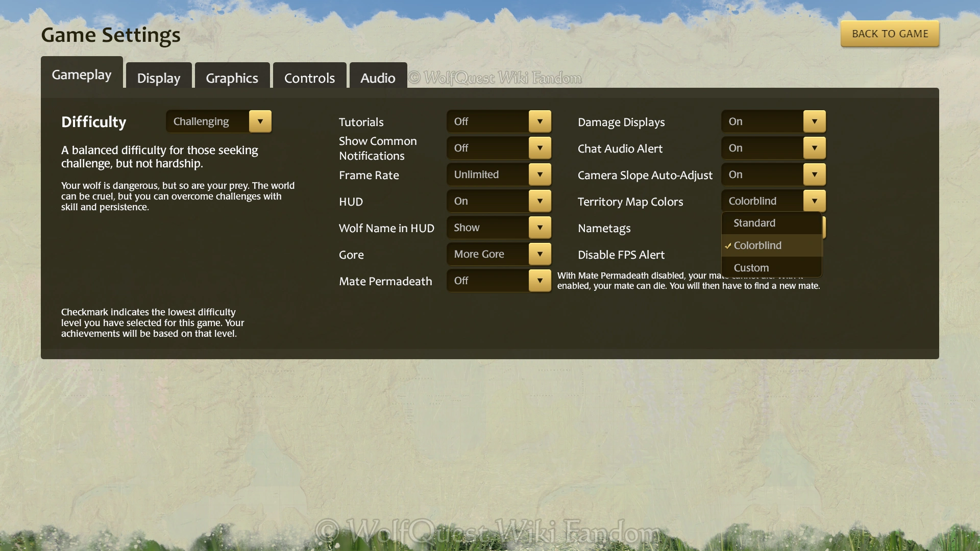Collapse the Territory Map Colors dropdown
Screen dimensions: 980x551
814,201
